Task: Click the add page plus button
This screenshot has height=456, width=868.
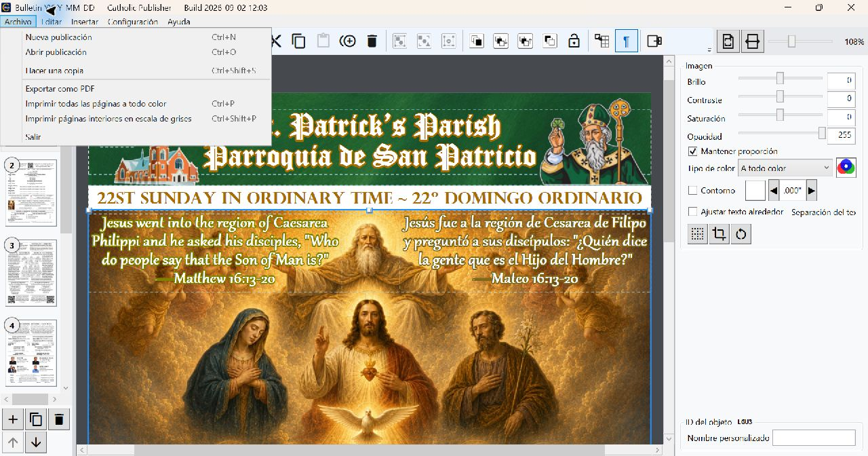Action: [13, 419]
